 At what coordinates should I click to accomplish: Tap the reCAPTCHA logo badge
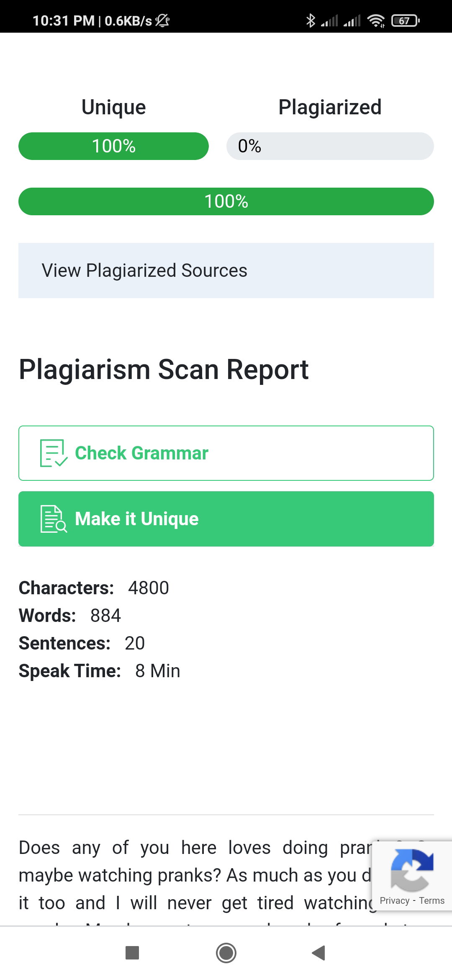pyautogui.click(x=412, y=870)
